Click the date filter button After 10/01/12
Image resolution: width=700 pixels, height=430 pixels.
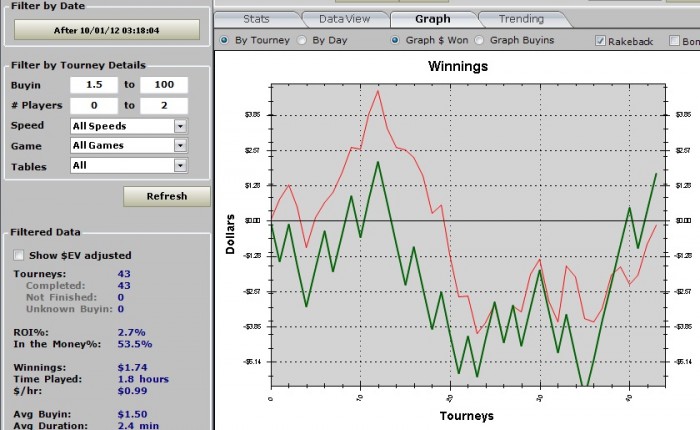[x=107, y=30]
